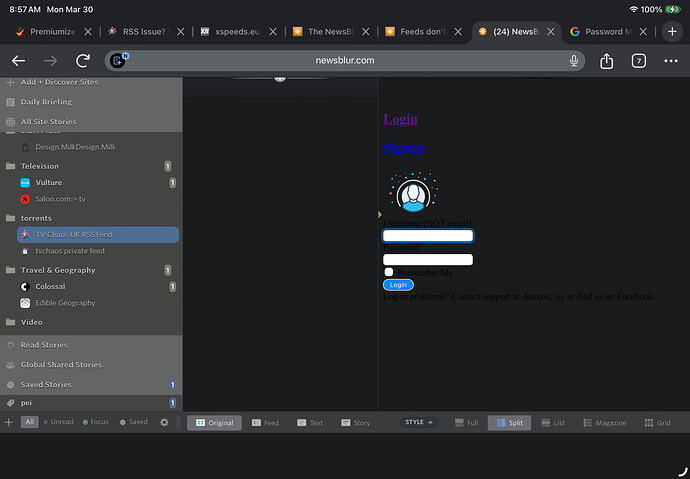690x479 pixels.
Task: Switch story filter to Focus
Action: pyautogui.click(x=96, y=423)
